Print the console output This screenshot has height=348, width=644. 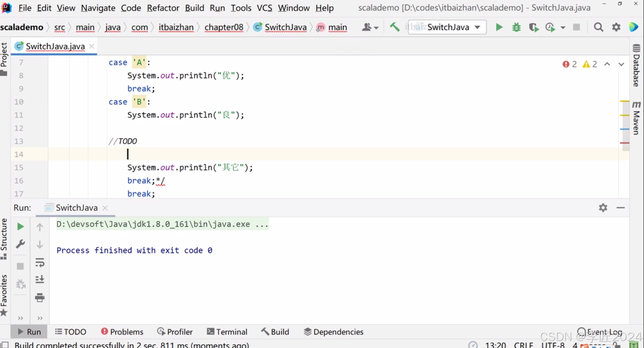tap(40, 297)
